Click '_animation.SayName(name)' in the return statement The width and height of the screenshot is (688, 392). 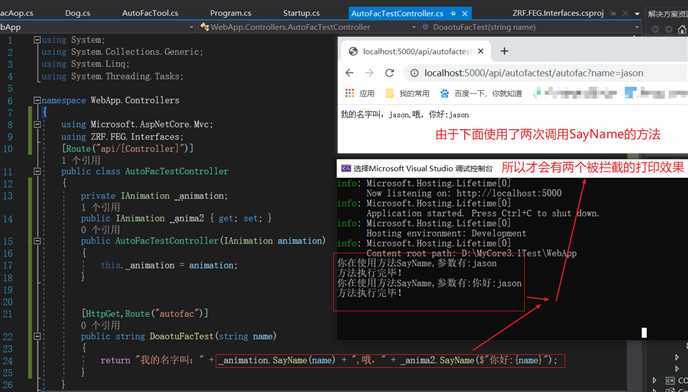(277, 360)
